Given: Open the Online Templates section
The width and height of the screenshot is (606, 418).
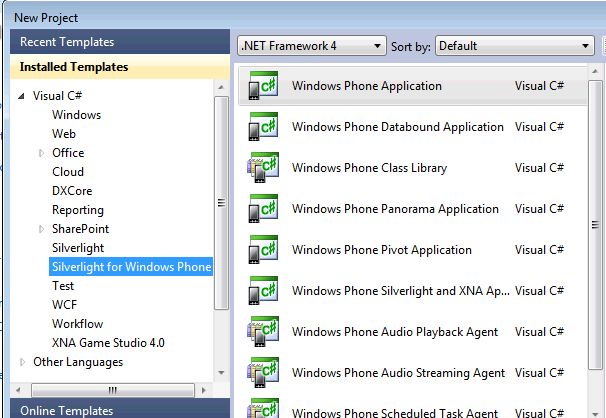Looking at the screenshot, I should pos(120,410).
